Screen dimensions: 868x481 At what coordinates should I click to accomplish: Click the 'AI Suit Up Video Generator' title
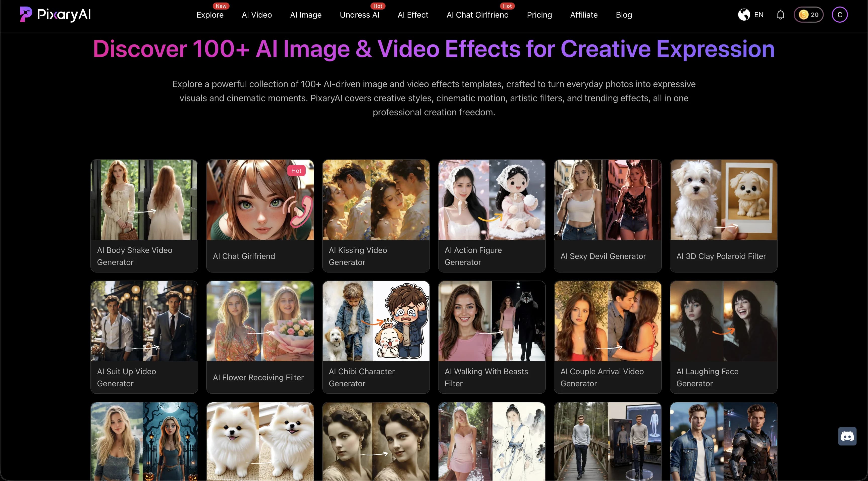point(126,377)
